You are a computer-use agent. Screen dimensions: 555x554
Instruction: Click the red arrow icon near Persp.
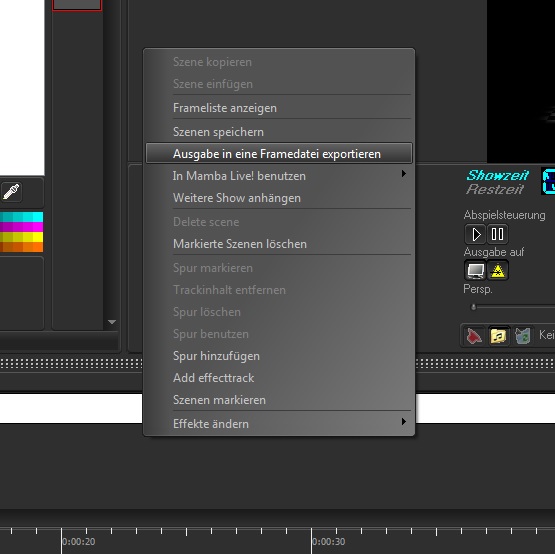[x=474, y=336]
